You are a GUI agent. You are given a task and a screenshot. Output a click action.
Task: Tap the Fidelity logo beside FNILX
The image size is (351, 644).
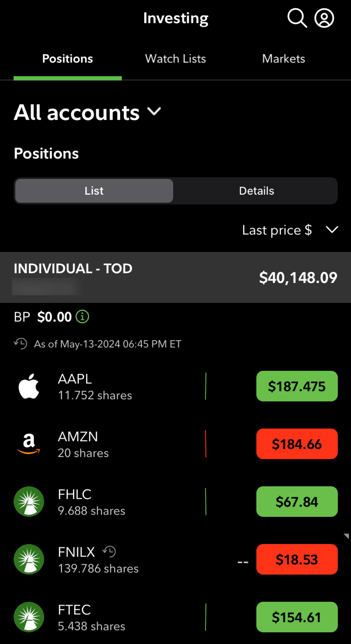(x=29, y=559)
